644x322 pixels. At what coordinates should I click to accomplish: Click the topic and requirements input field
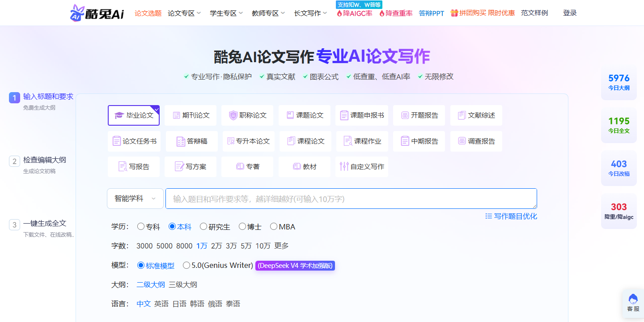click(351, 199)
